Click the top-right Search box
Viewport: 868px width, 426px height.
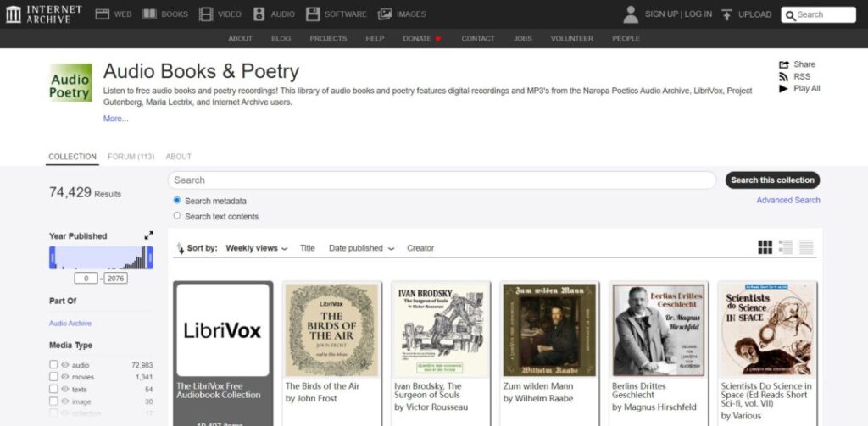click(819, 15)
